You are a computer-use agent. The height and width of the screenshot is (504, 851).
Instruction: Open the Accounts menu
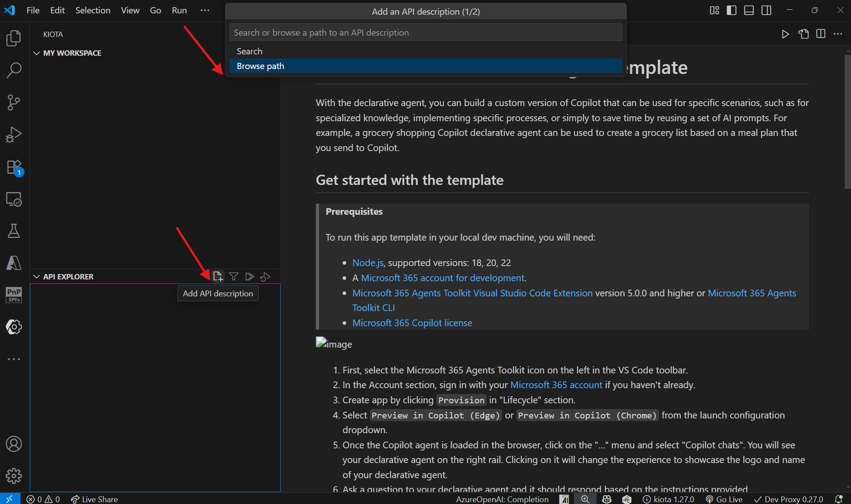tap(14, 444)
